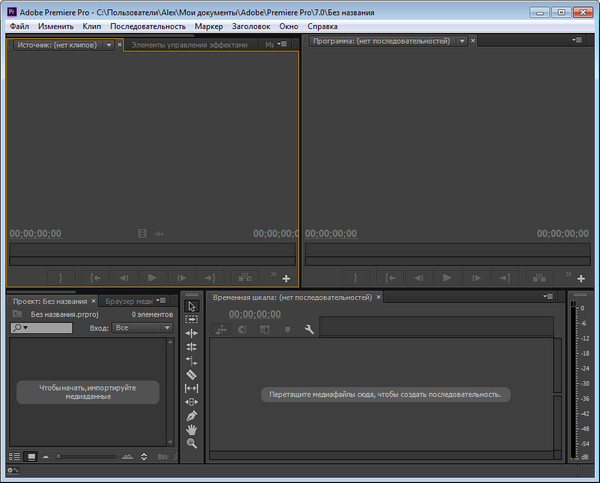The width and height of the screenshot is (600, 483).
Task: Open the Справка menu
Action: (322, 26)
